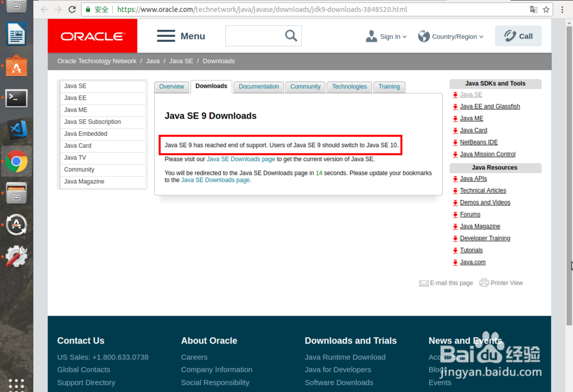
Task: Click the browser address bar URL
Action: coord(262,10)
